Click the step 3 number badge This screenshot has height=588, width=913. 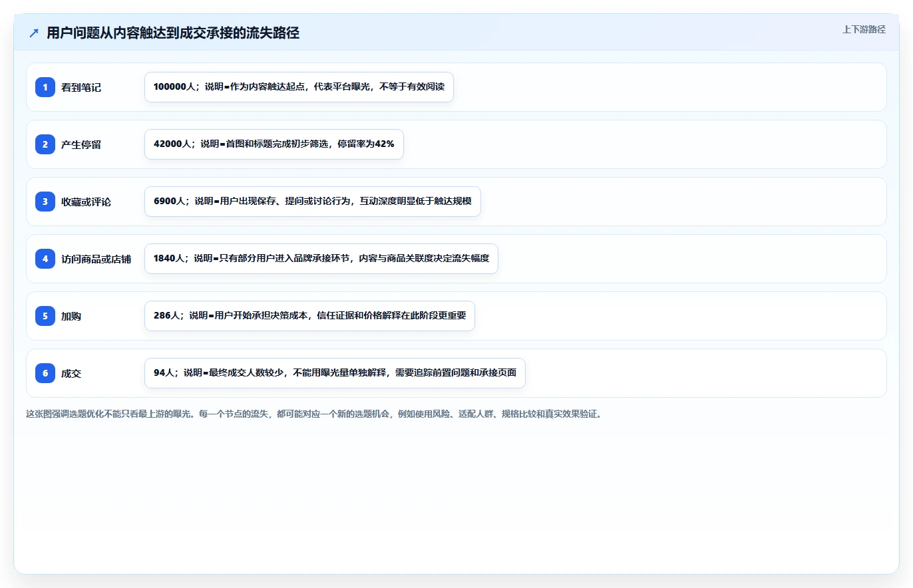point(45,202)
